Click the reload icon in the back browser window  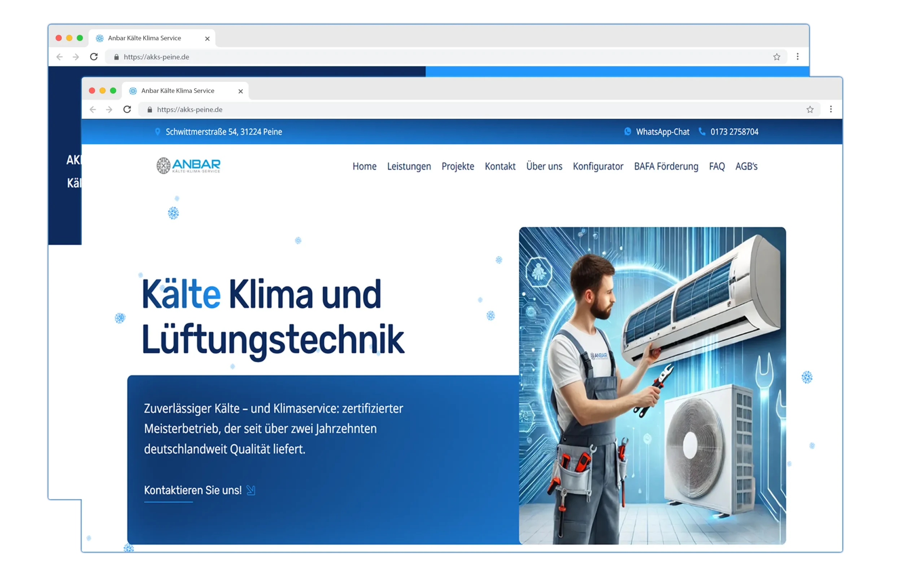tap(94, 57)
